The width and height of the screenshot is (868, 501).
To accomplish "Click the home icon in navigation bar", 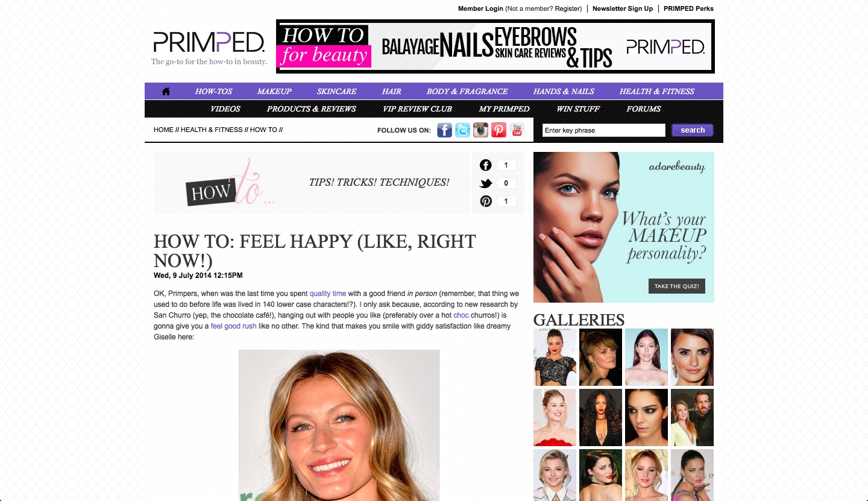I will pyautogui.click(x=166, y=91).
